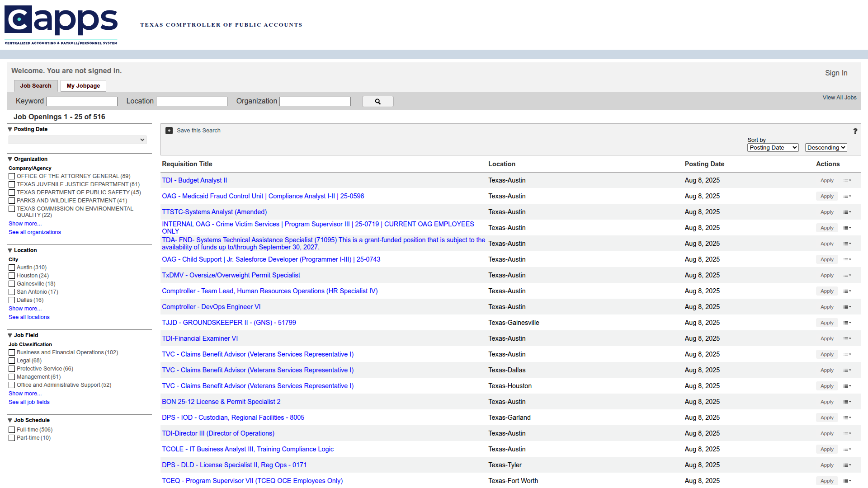Open actions menu icon for TTSTC-Systems Analyst row

pyautogui.click(x=847, y=212)
